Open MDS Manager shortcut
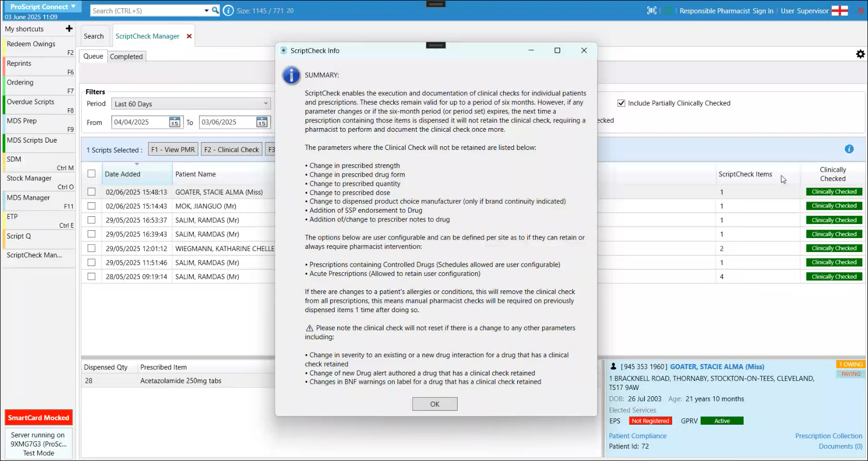This screenshot has width=868, height=461. coord(39,201)
